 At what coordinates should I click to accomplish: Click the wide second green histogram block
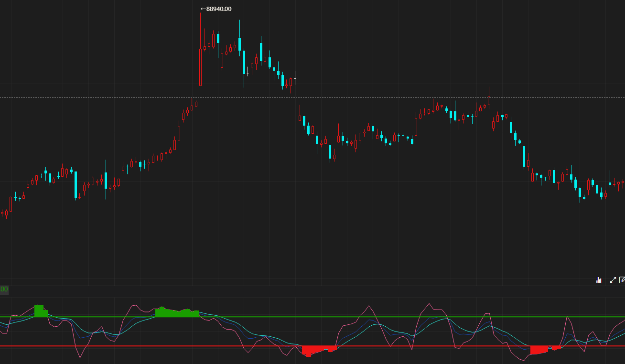point(176,313)
